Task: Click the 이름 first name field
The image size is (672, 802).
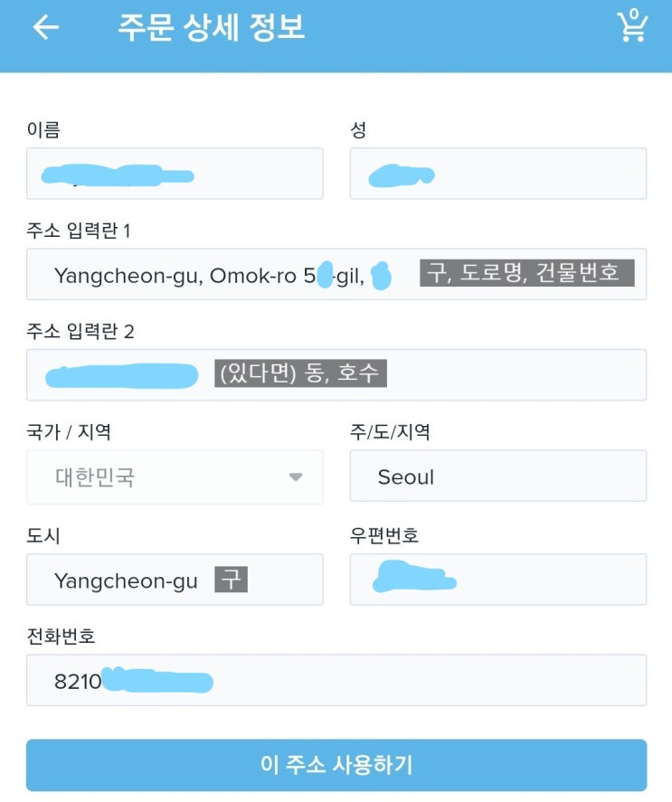Action: tap(175, 174)
